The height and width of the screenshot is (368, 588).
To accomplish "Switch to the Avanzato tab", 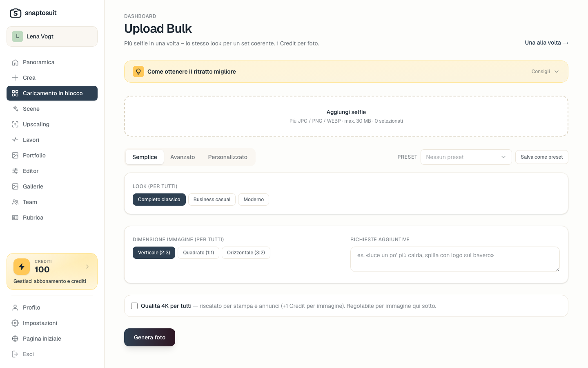I will tap(183, 157).
